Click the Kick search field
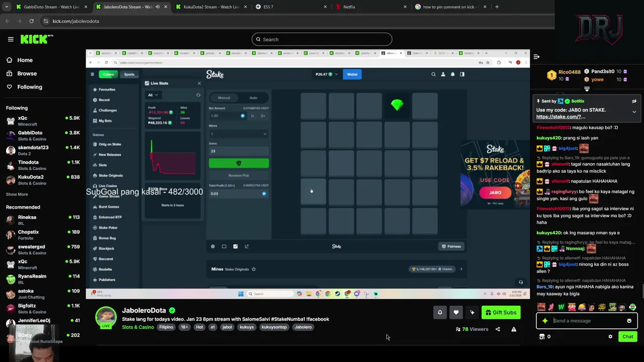The image size is (644, 362). click(x=322, y=39)
